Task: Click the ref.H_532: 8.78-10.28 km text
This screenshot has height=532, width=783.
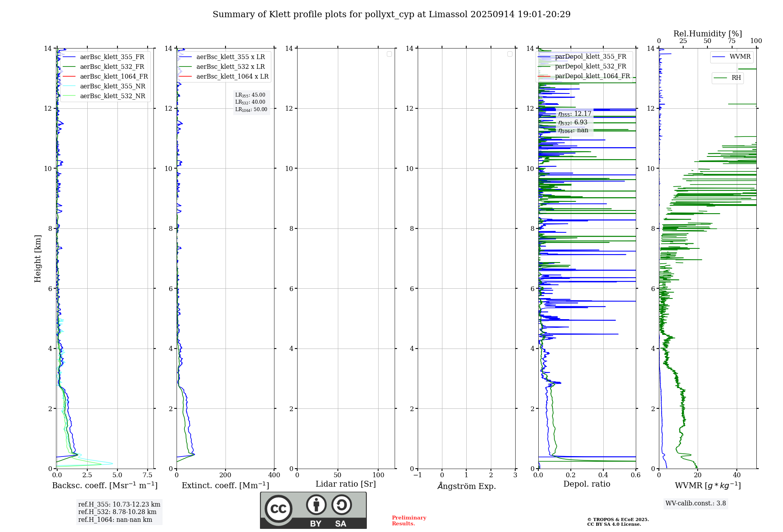Action: 117,512
